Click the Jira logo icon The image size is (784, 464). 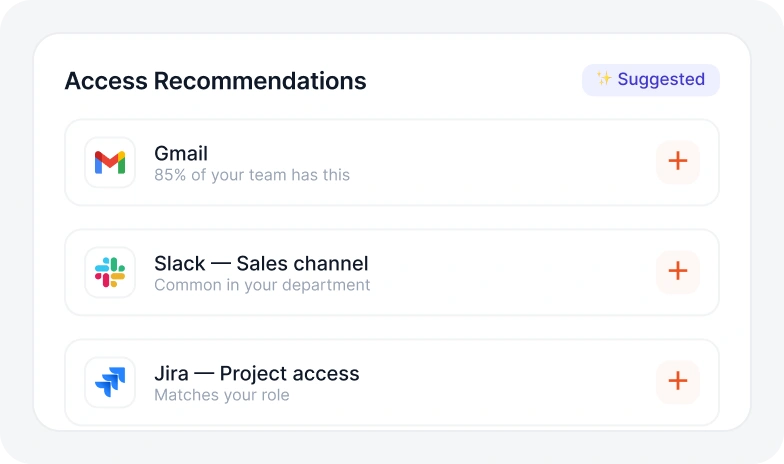(x=110, y=382)
